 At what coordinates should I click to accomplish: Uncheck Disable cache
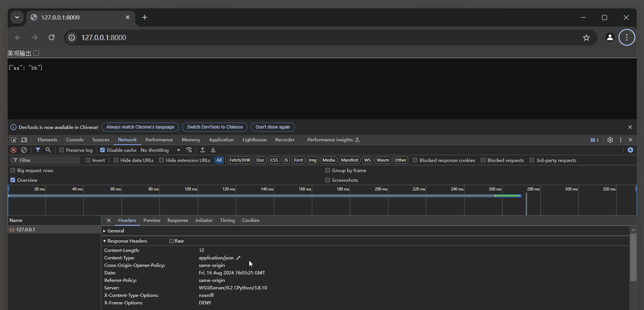tap(102, 150)
